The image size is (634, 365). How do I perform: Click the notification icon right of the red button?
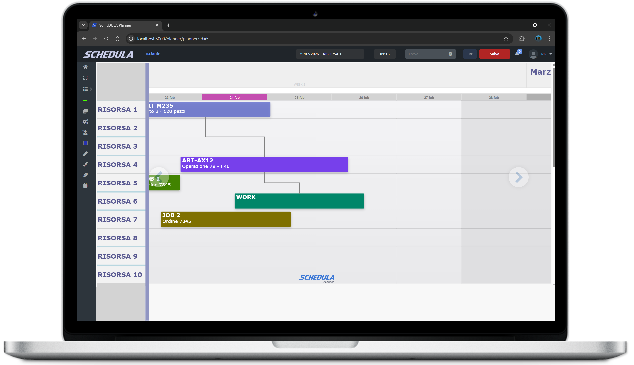[519, 53]
